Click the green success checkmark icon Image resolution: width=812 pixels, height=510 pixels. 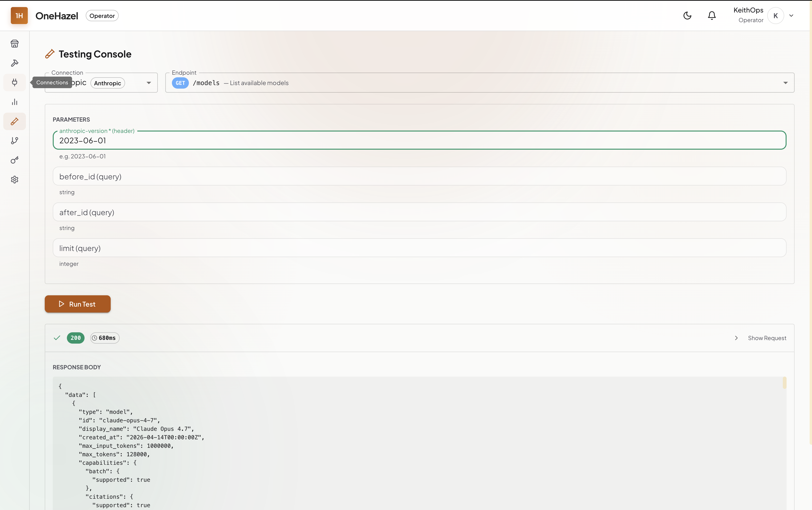[57, 338]
